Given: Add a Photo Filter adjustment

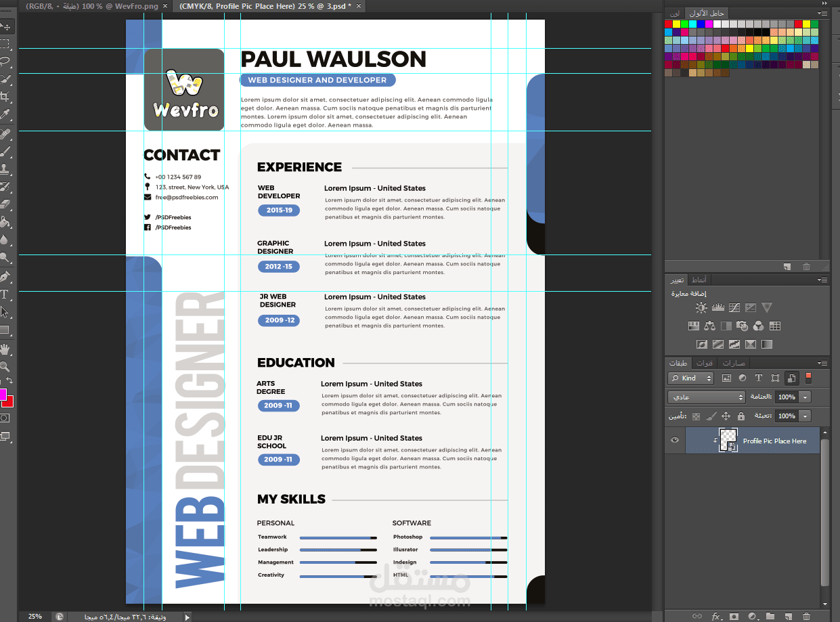Looking at the screenshot, I should tap(742, 326).
